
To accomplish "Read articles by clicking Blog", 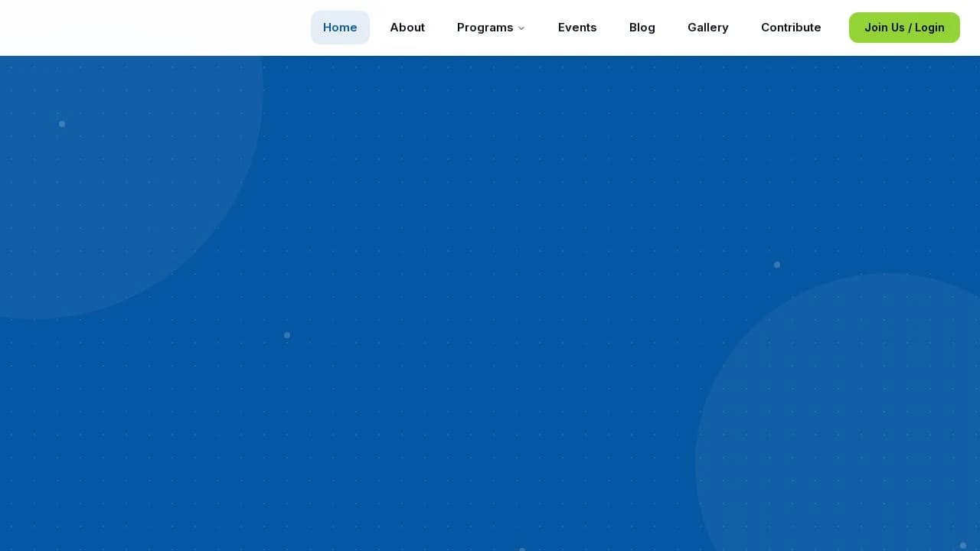I will pos(642,28).
